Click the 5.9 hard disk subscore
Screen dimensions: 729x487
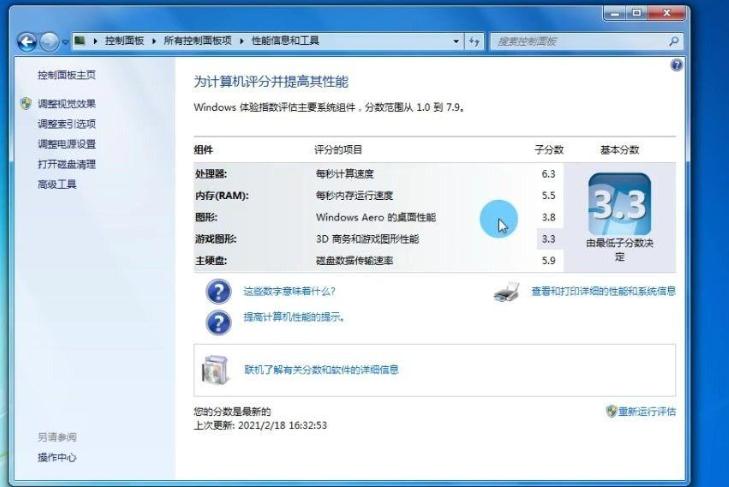[549, 260]
